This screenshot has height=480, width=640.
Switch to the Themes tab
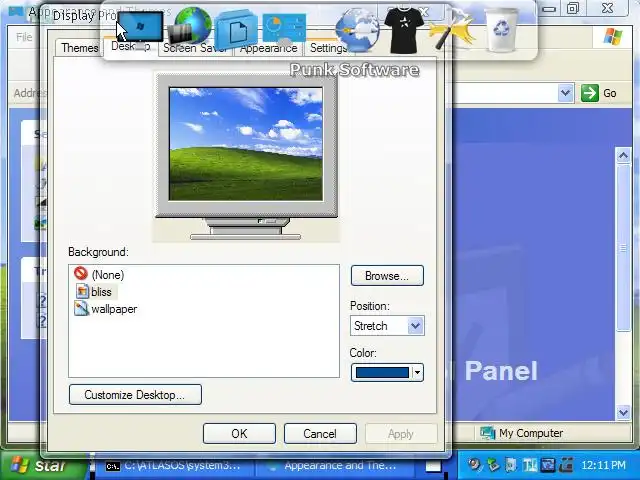pos(80,48)
